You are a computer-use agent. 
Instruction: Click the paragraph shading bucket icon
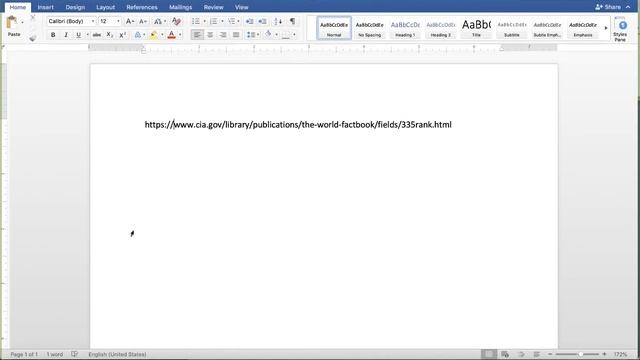click(268, 35)
